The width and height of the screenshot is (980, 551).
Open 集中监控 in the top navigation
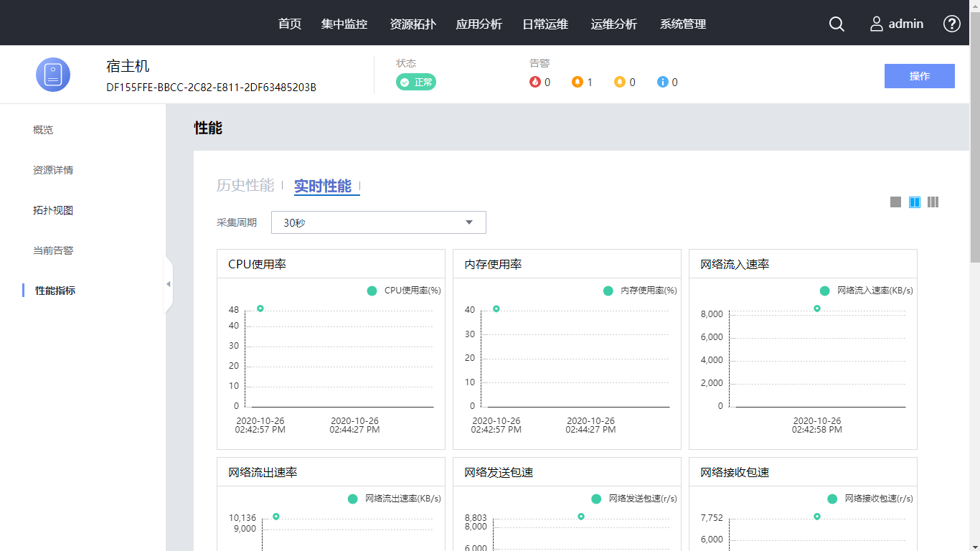point(344,24)
